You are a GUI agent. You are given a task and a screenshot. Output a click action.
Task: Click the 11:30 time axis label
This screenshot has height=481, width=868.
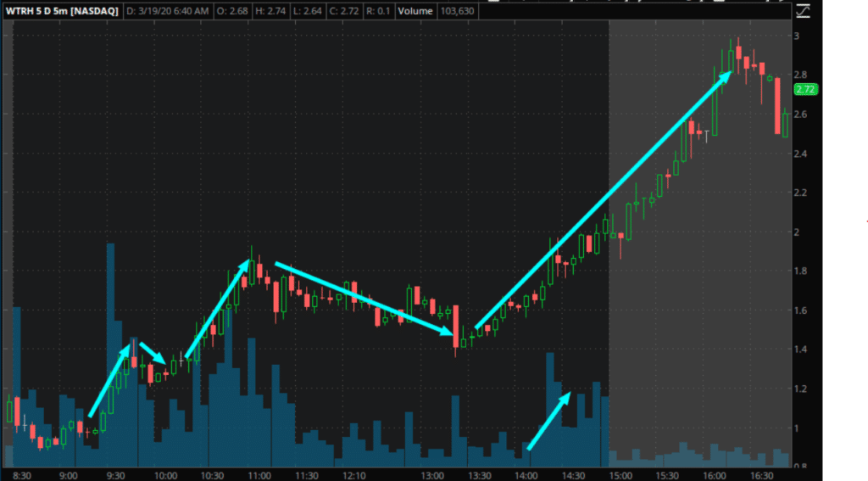307,475
